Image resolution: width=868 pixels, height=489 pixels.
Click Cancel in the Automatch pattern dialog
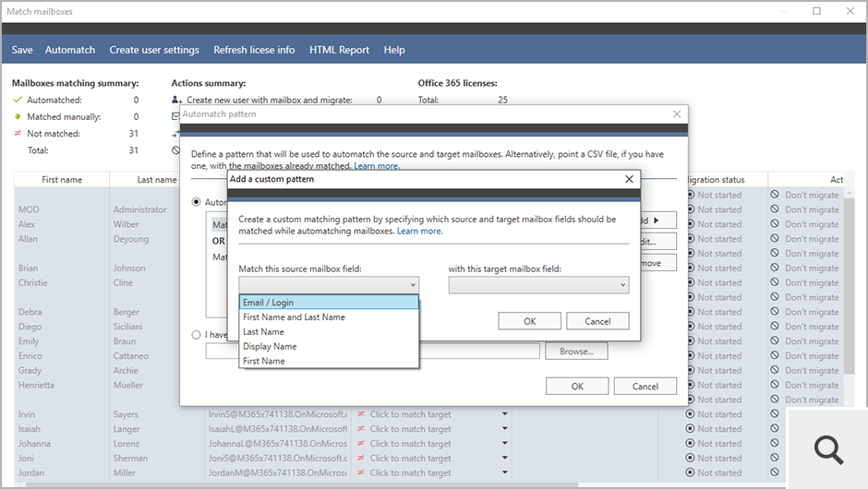coord(645,386)
